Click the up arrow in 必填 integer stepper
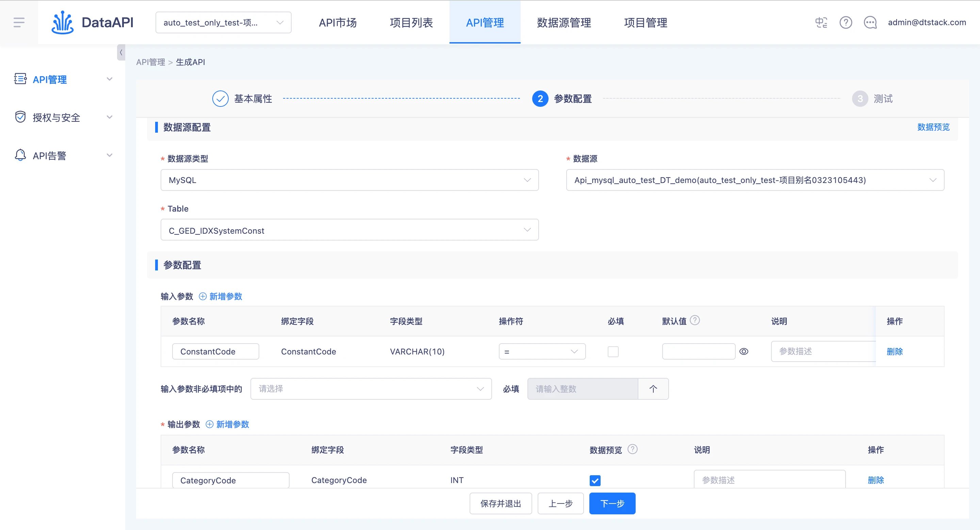 [653, 388]
